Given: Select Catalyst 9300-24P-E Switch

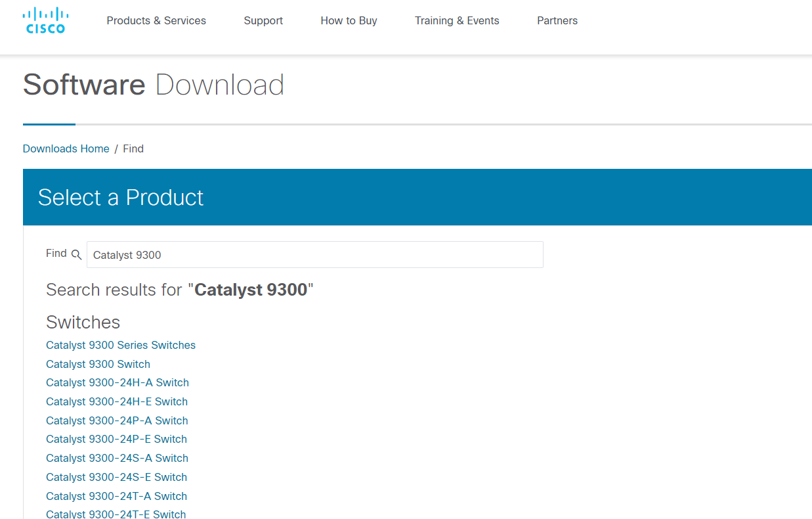Looking at the screenshot, I should point(116,439).
